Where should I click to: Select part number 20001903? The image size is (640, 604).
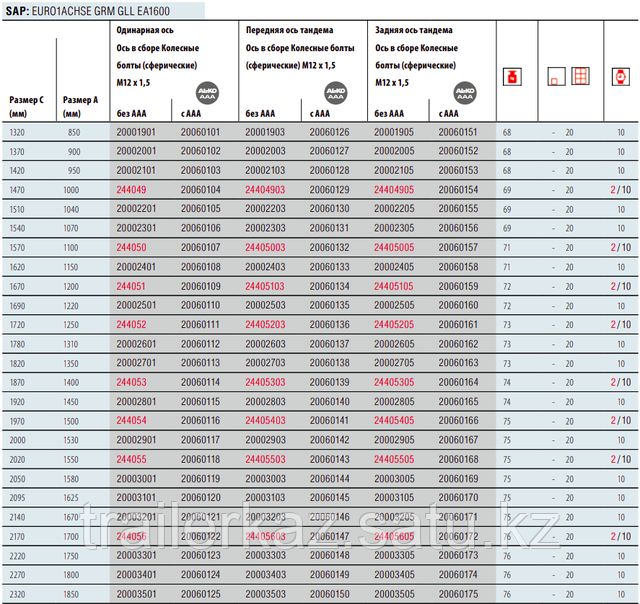click(x=265, y=132)
